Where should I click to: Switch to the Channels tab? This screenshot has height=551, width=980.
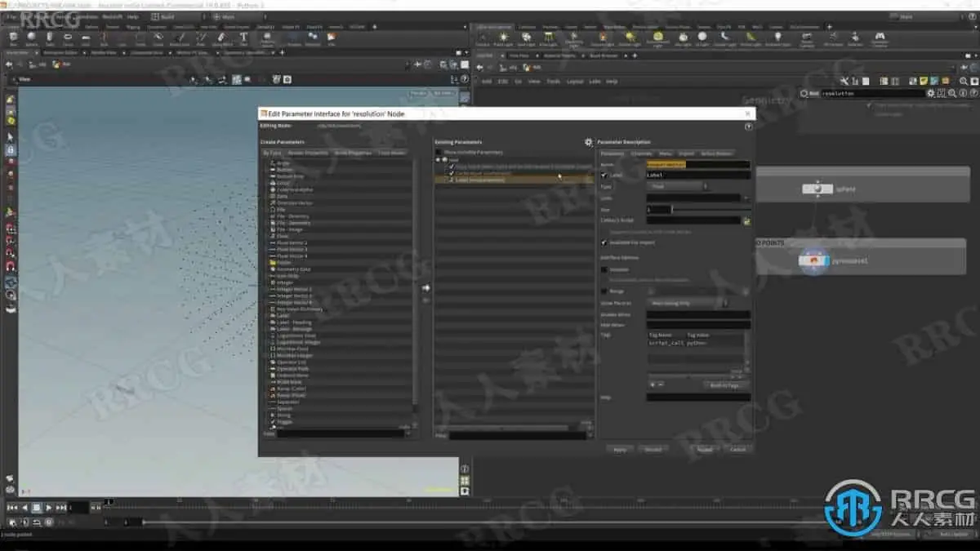641,153
